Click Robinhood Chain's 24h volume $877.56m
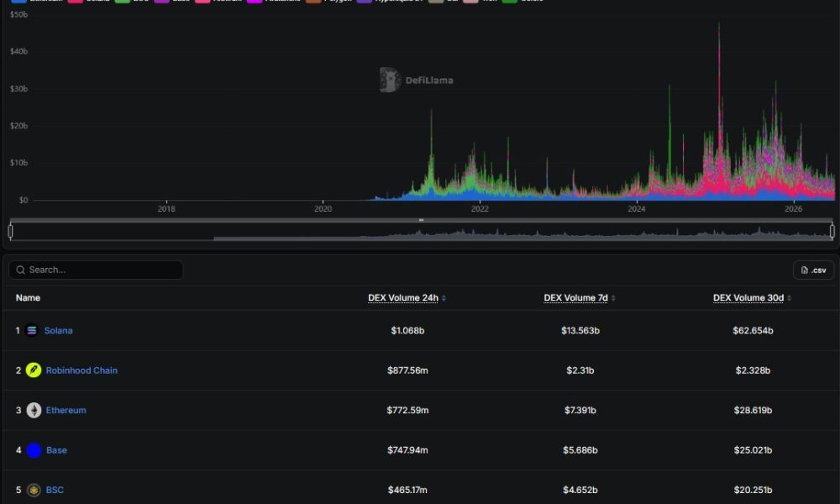840x504 pixels. point(407,370)
